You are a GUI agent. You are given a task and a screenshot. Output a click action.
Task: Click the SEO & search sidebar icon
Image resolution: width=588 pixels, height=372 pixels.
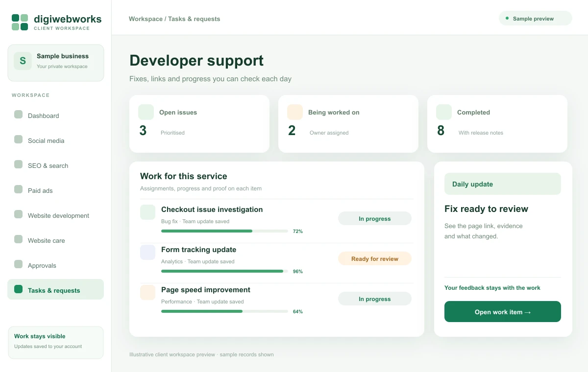pos(18,164)
